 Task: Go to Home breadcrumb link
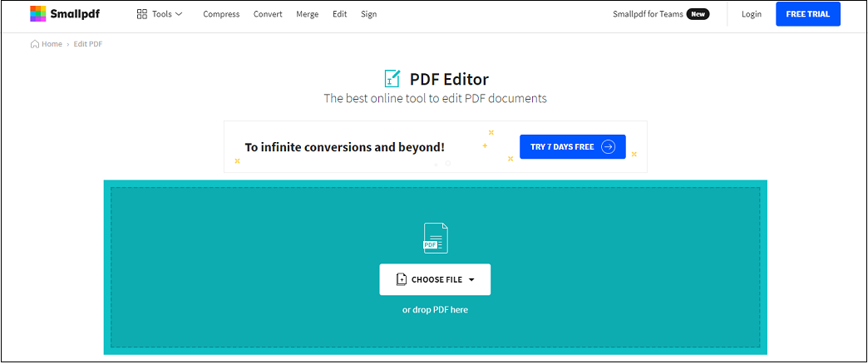tap(52, 44)
